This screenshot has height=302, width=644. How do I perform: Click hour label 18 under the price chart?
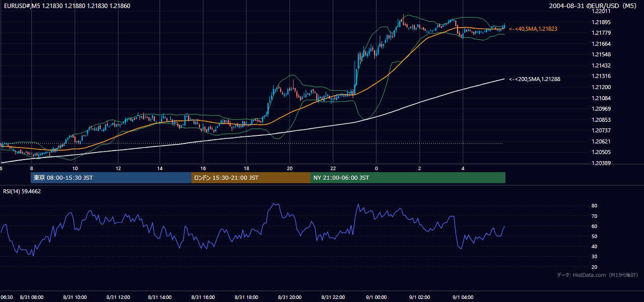tap(246, 168)
